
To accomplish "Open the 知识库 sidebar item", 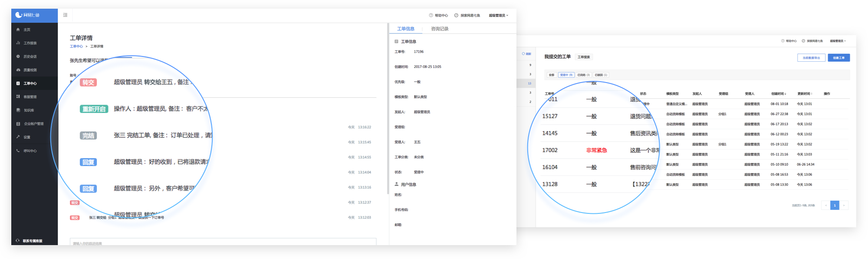I will point(18,110).
